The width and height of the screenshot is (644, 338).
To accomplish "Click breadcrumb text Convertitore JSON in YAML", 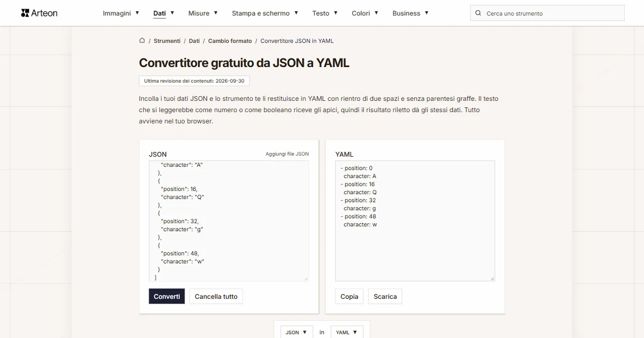I will coord(297,41).
